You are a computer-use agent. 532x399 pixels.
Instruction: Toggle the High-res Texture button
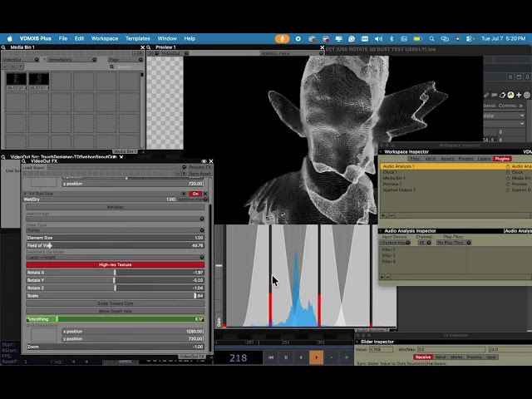click(115, 264)
